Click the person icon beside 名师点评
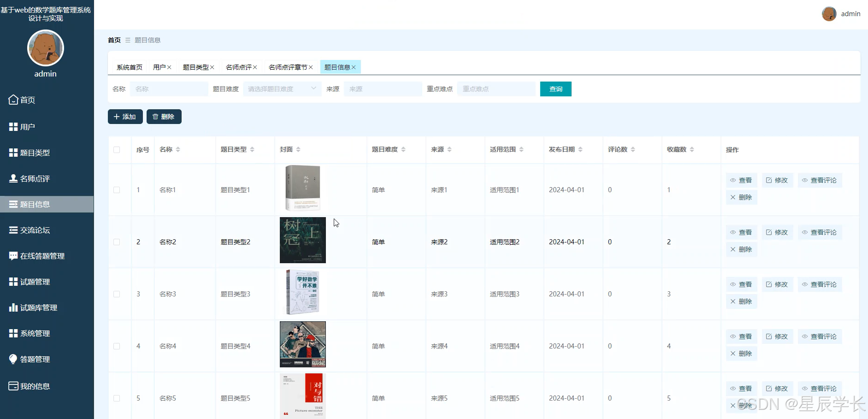 (13, 178)
